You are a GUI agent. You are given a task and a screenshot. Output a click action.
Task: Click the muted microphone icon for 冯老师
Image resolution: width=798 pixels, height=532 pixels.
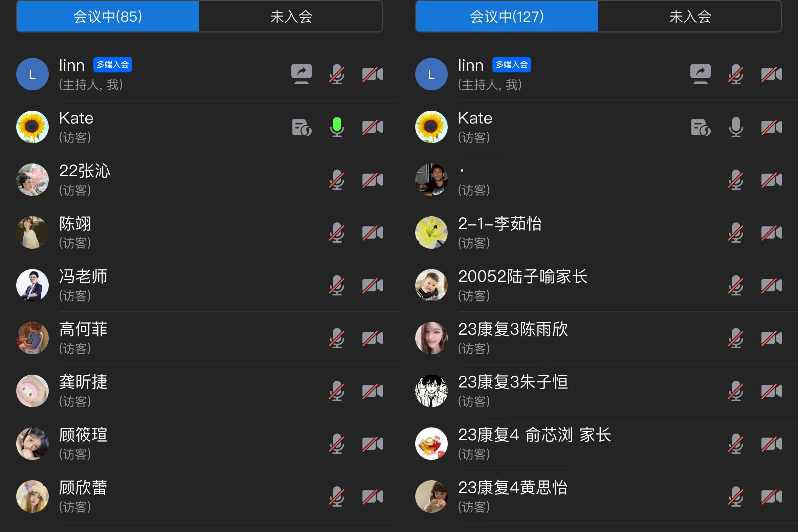[x=337, y=285]
